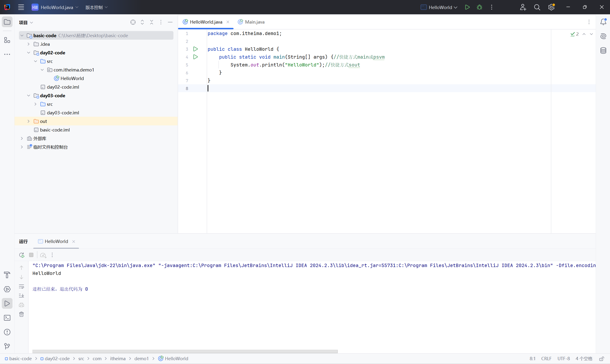The image size is (610, 364).
Task: Open the Database tool window icon
Action: click(603, 51)
